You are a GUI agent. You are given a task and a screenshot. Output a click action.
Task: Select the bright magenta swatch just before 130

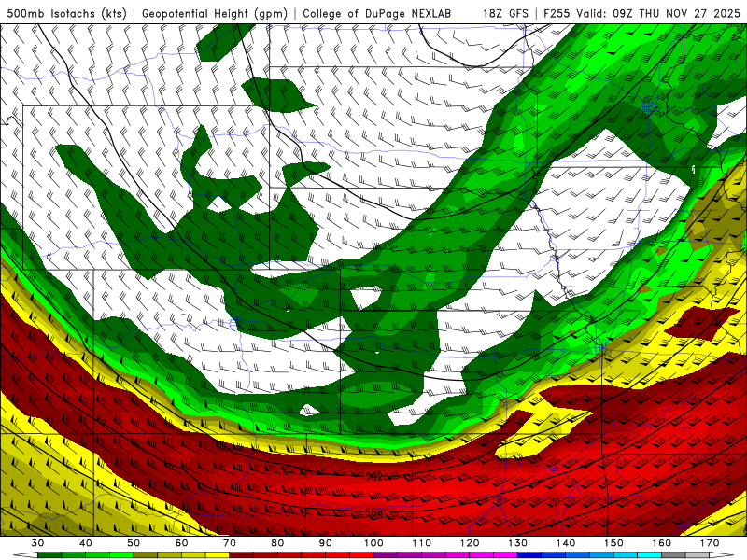point(505,554)
